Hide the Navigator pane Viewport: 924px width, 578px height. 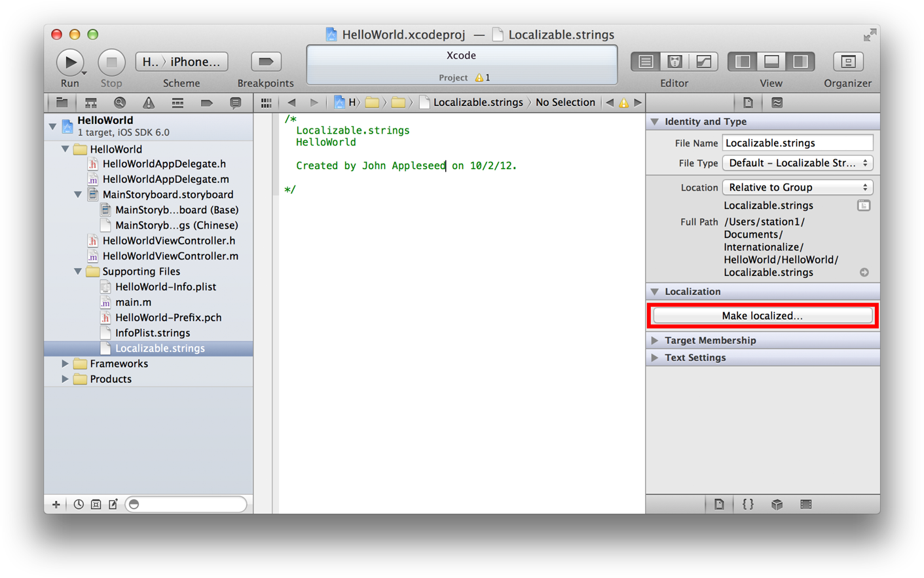pyautogui.click(x=743, y=62)
